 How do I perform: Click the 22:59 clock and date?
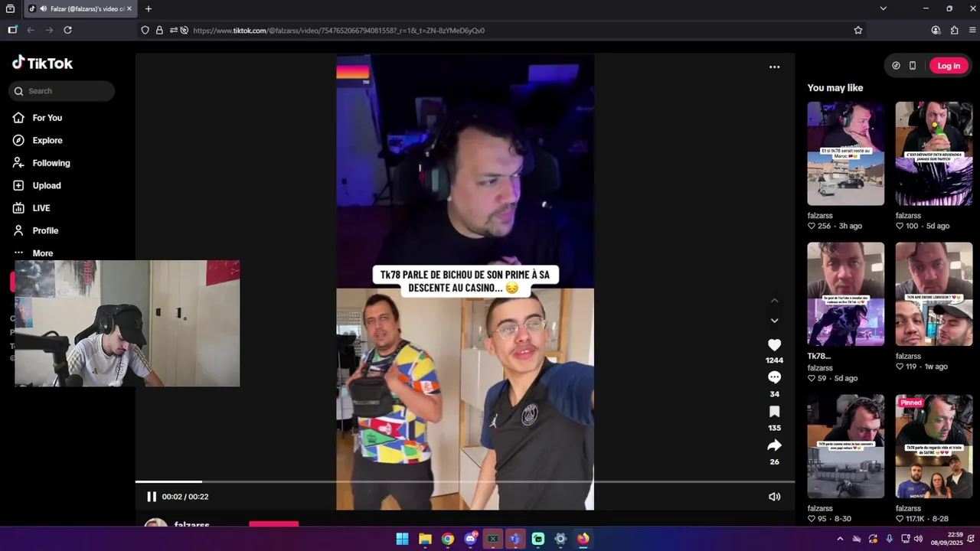(x=946, y=539)
